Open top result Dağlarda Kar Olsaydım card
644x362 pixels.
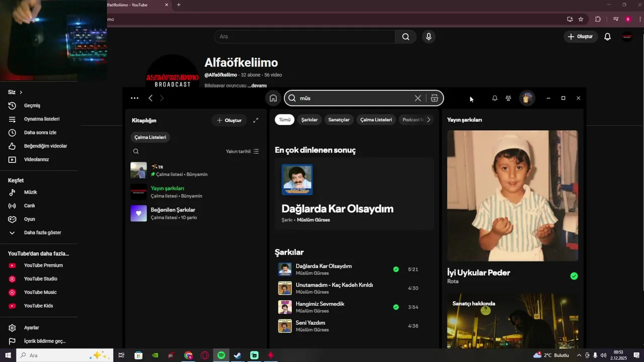pyautogui.click(x=354, y=194)
